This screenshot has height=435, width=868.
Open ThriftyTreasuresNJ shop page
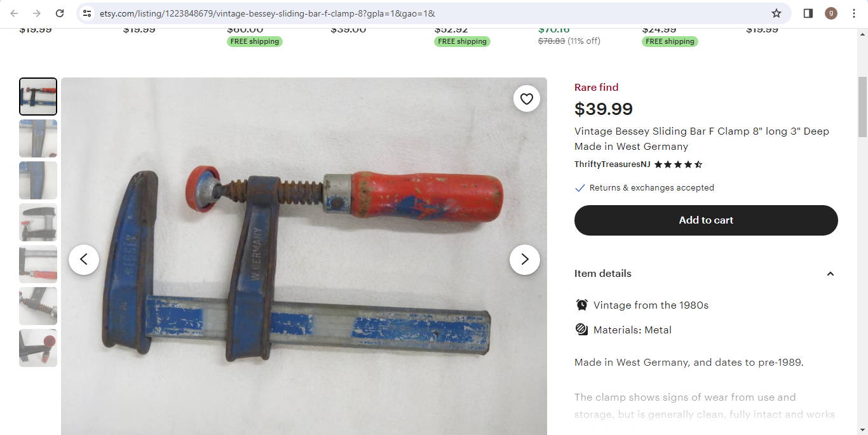[612, 164]
